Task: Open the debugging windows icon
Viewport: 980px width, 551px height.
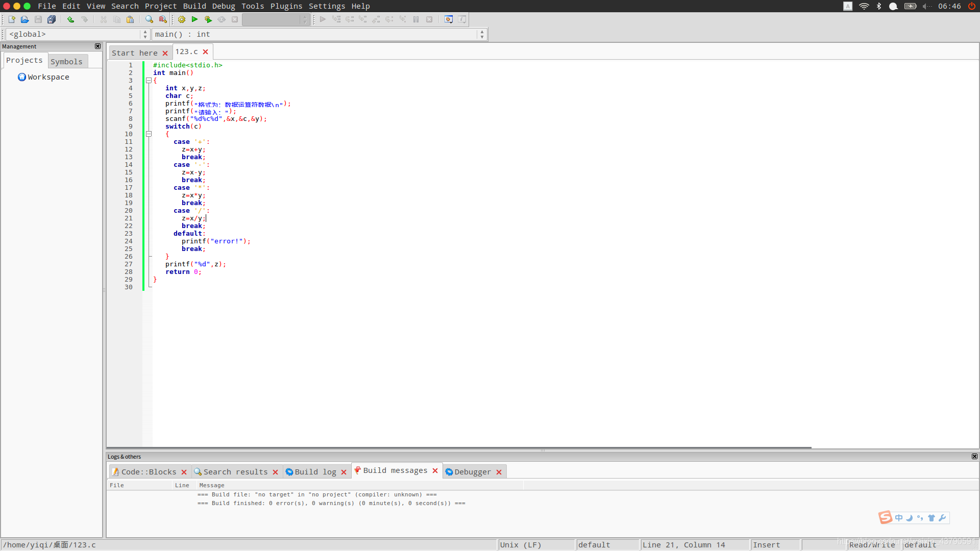Action: 448,19
